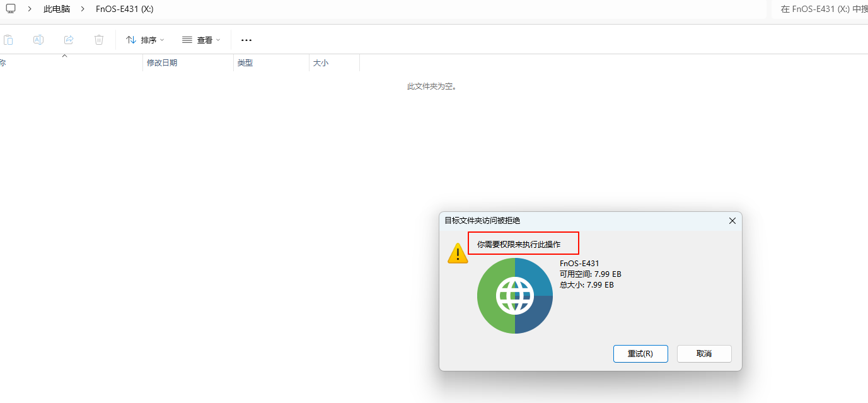Sort by the 修改日期 column header
Image resolution: width=868 pixels, height=403 pixels.
pyautogui.click(x=188, y=63)
